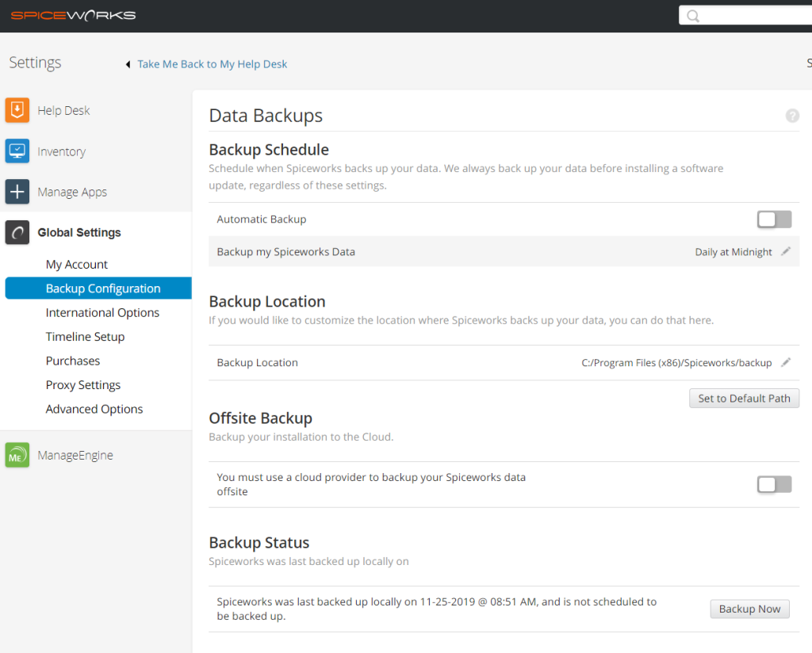
Task: Click the Settings page title
Action: [x=35, y=63]
